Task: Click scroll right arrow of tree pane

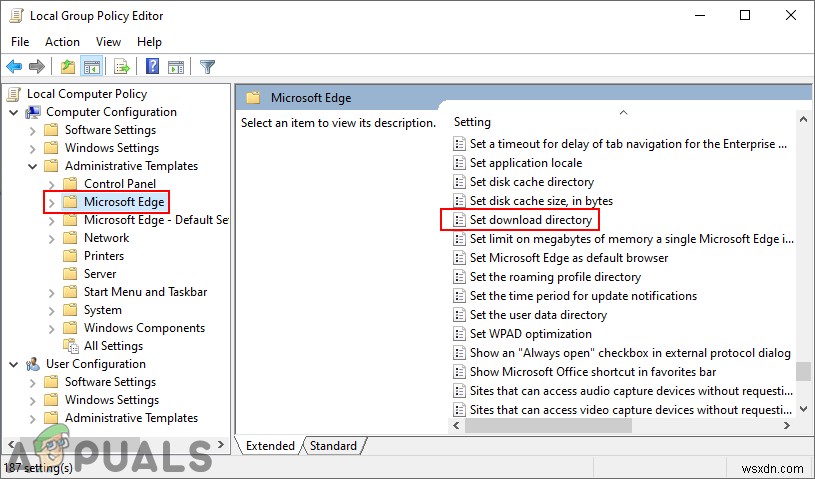Action: pyautogui.click(x=221, y=445)
